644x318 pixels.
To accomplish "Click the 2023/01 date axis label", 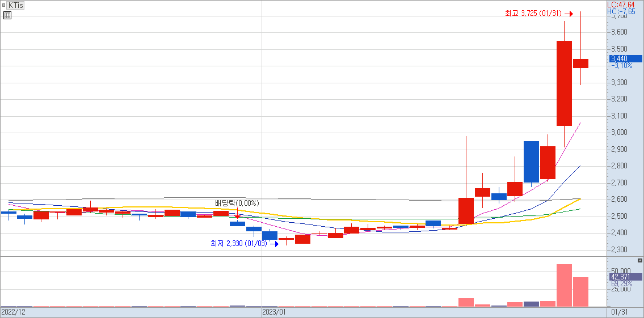I will coord(274,312).
